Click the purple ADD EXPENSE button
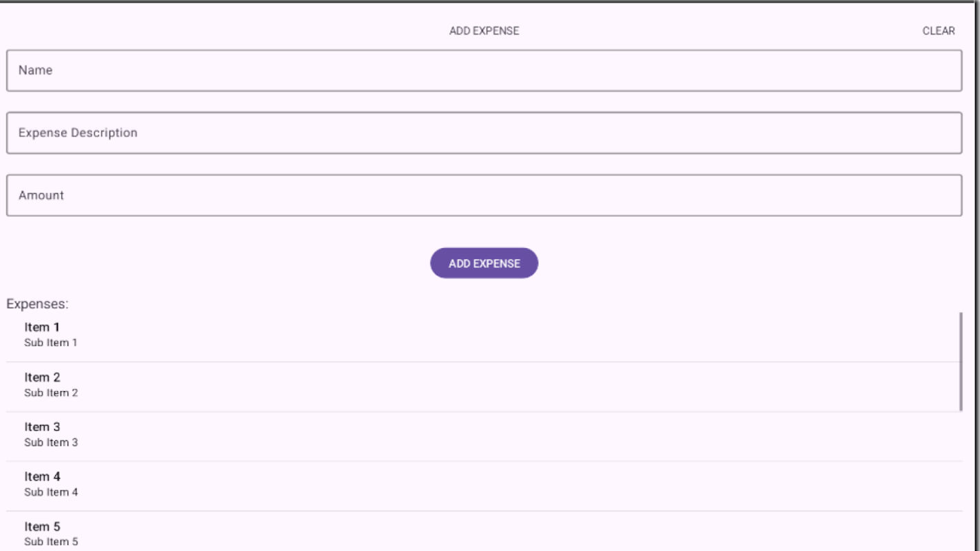Image resolution: width=980 pixels, height=551 pixels. click(x=484, y=263)
